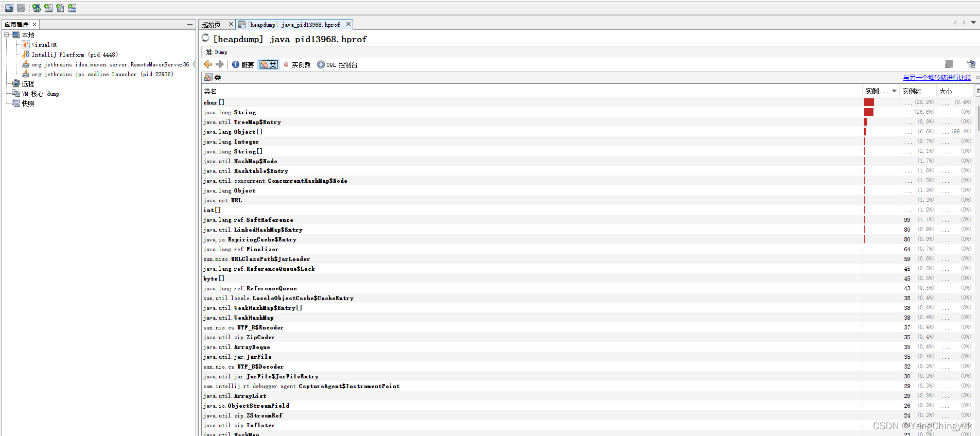This screenshot has width=980, height=436.
Task: Click the greyed Save toolbar icon
Action: tap(21, 8)
